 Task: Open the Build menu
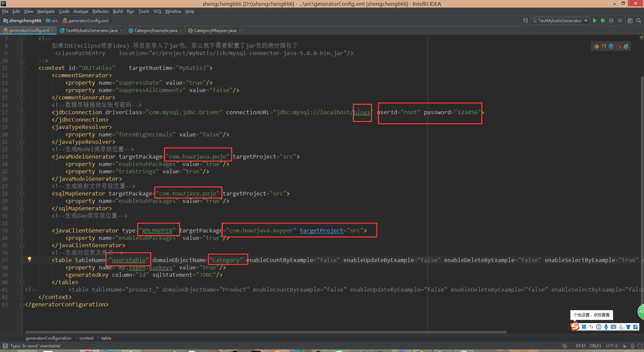(118, 11)
